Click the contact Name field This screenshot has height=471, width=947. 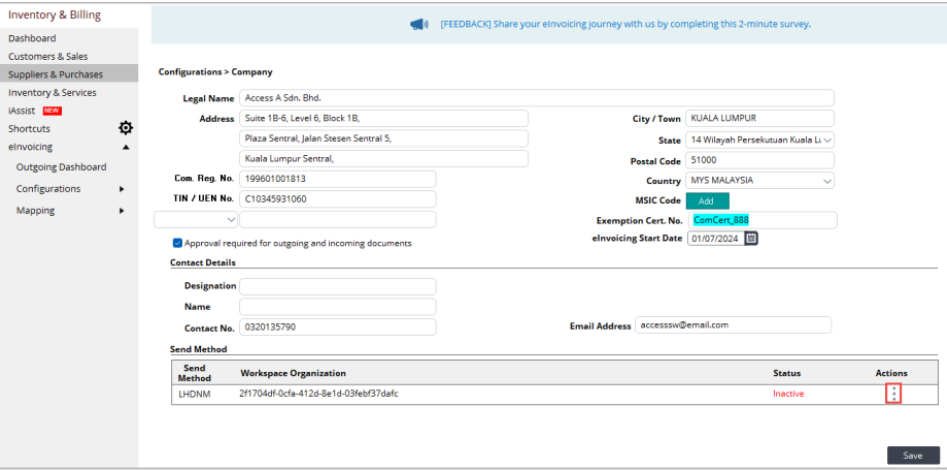tap(338, 307)
